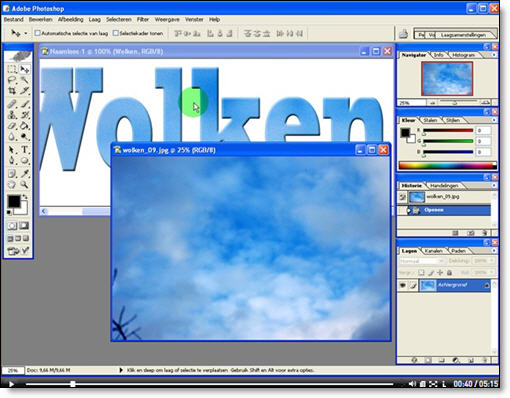
Task: Select the Dodge tool
Action: pos(25,137)
